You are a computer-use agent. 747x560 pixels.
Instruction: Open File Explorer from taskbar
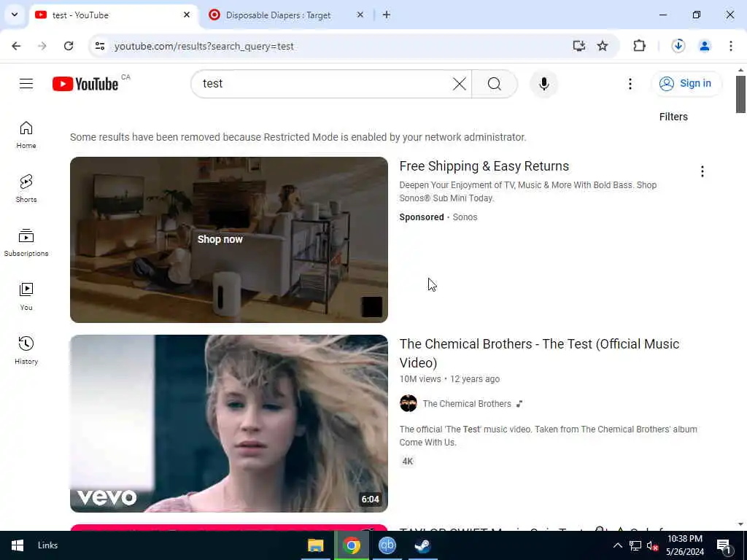pyautogui.click(x=315, y=545)
